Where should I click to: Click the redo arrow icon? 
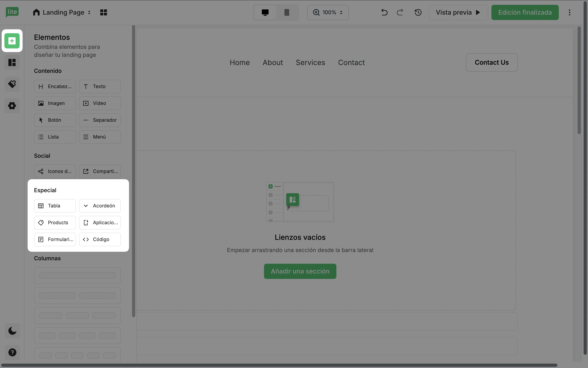pyautogui.click(x=400, y=12)
